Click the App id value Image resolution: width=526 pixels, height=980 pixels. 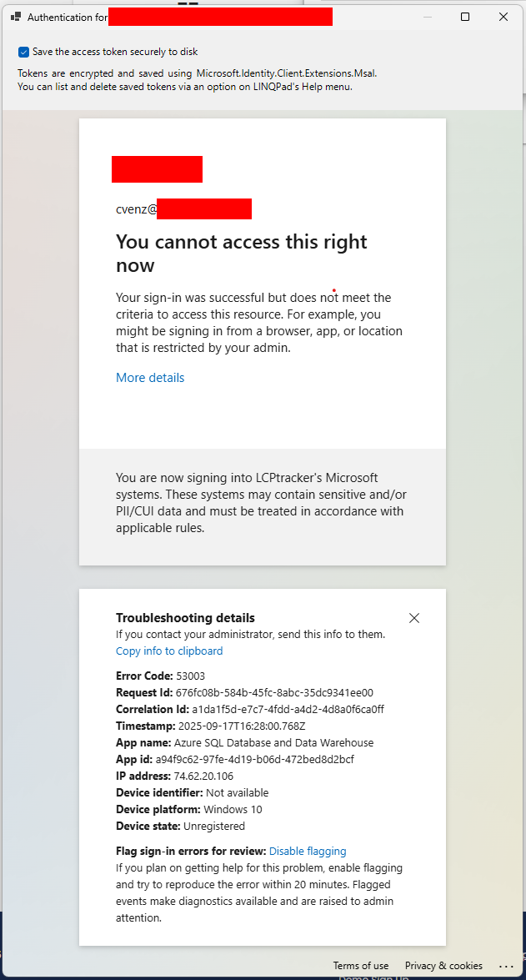pyautogui.click(x=257, y=759)
